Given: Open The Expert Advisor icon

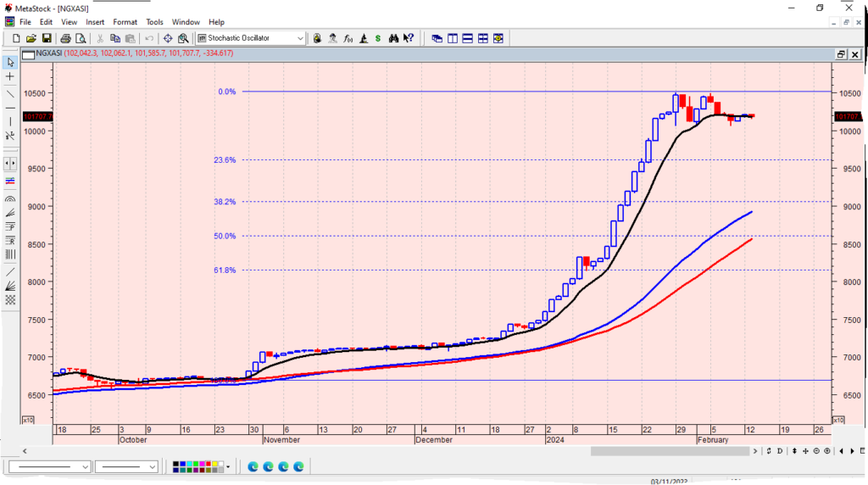Looking at the screenshot, I should [x=332, y=38].
